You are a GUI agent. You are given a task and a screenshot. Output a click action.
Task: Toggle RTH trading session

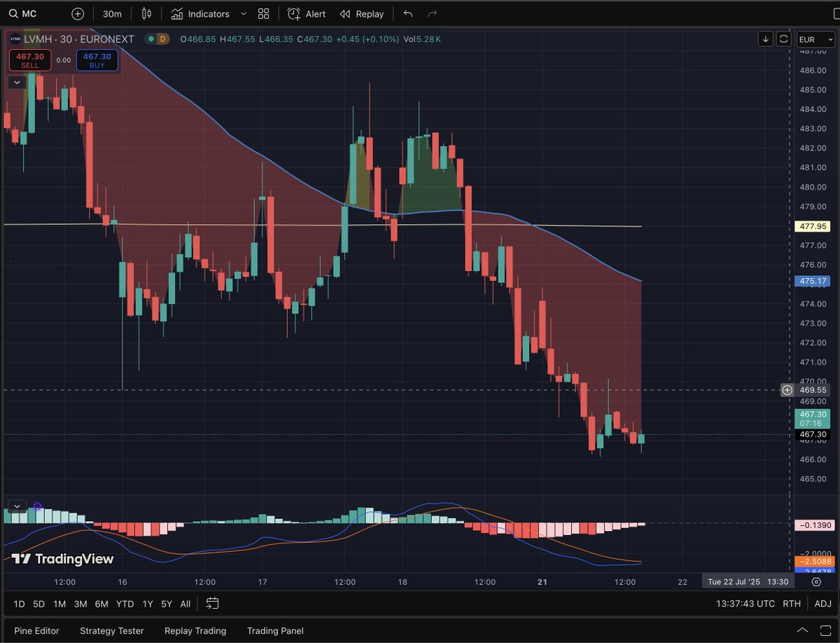click(x=792, y=604)
